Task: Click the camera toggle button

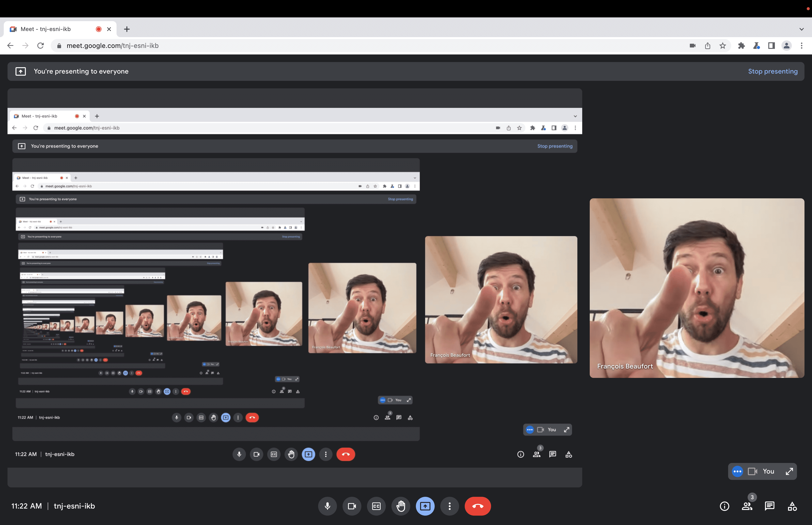Action: point(351,506)
